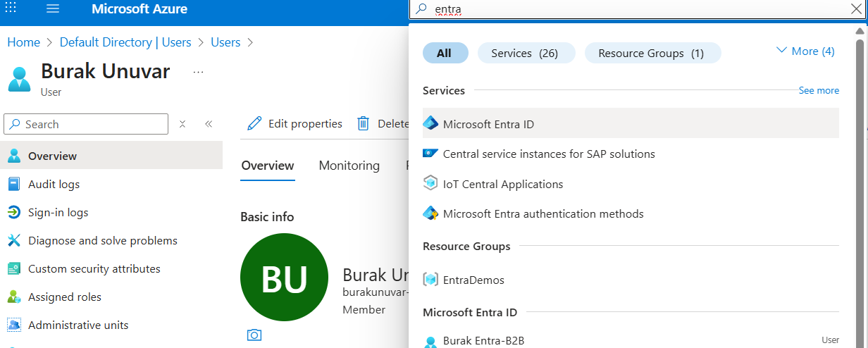This screenshot has width=868, height=348.
Task: Click the camera icon under the avatar
Action: (254, 335)
